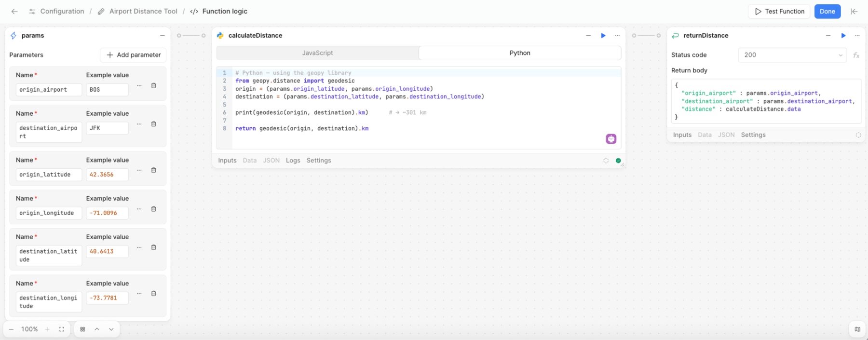Open more options for origin_airport parameter
Screen dimensions: 868x340
(139, 85)
